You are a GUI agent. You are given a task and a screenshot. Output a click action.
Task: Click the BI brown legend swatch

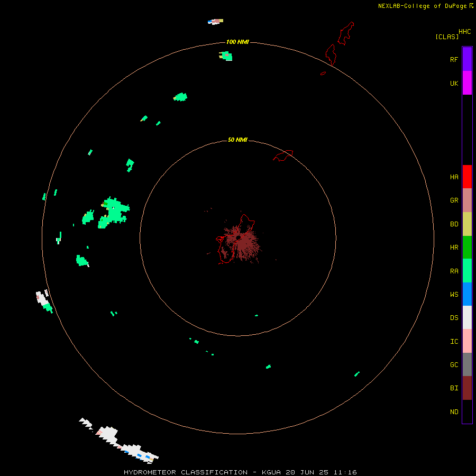467,388
